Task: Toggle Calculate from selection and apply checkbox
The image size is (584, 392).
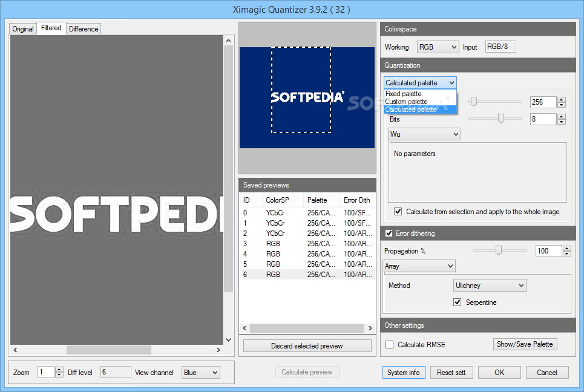Action: (398, 212)
